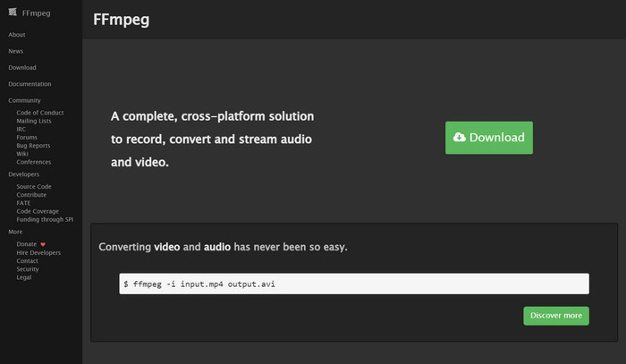The height and width of the screenshot is (364, 626).
Task: Click the Community section heading
Action: [24, 101]
